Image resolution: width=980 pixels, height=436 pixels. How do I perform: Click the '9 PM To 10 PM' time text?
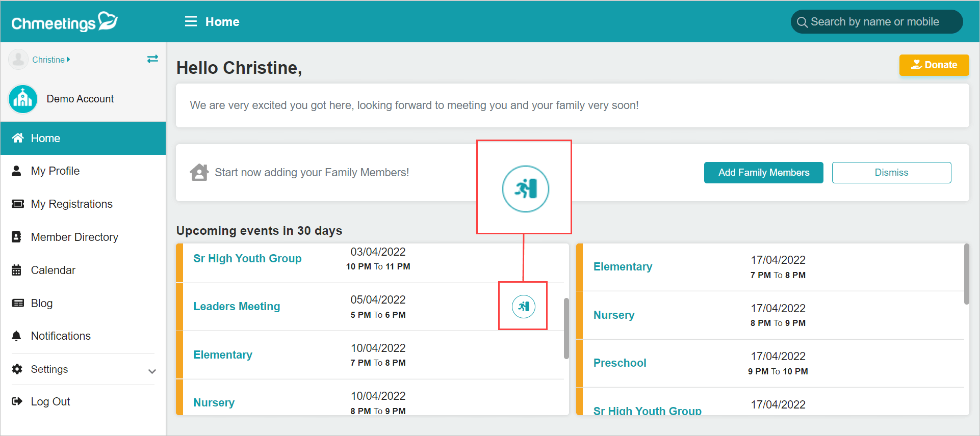[x=778, y=371]
